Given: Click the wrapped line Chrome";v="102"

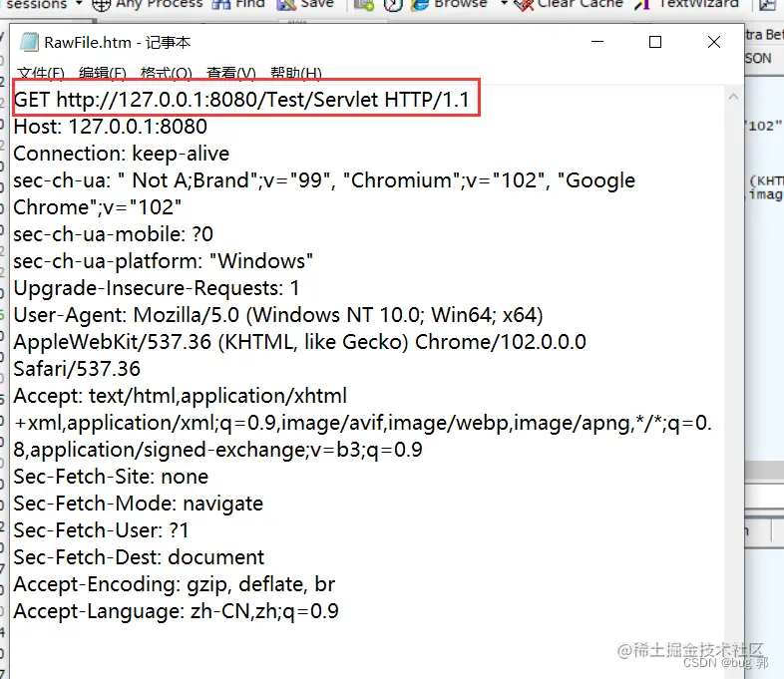Looking at the screenshot, I should [98, 207].
